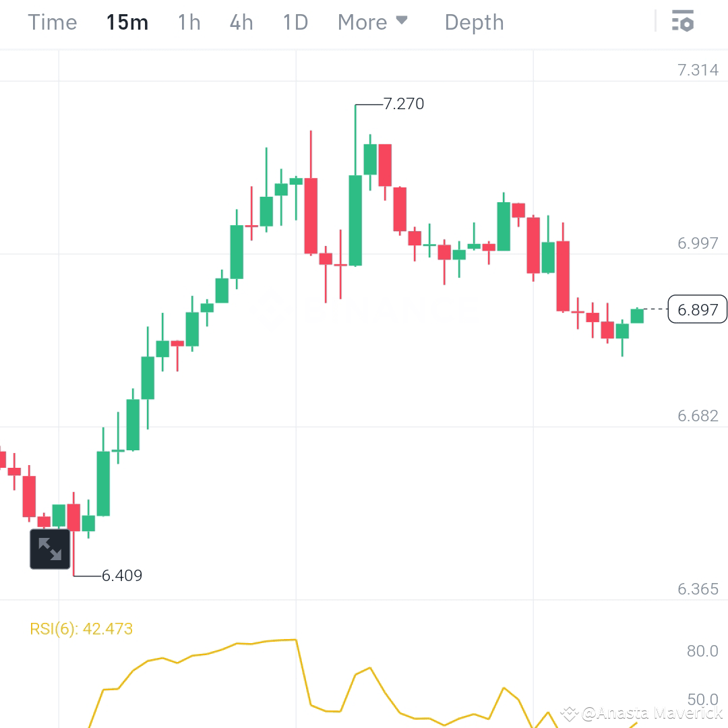
Task: Click the @Anasta Maverick watermark icon
Action: [570, 712]
